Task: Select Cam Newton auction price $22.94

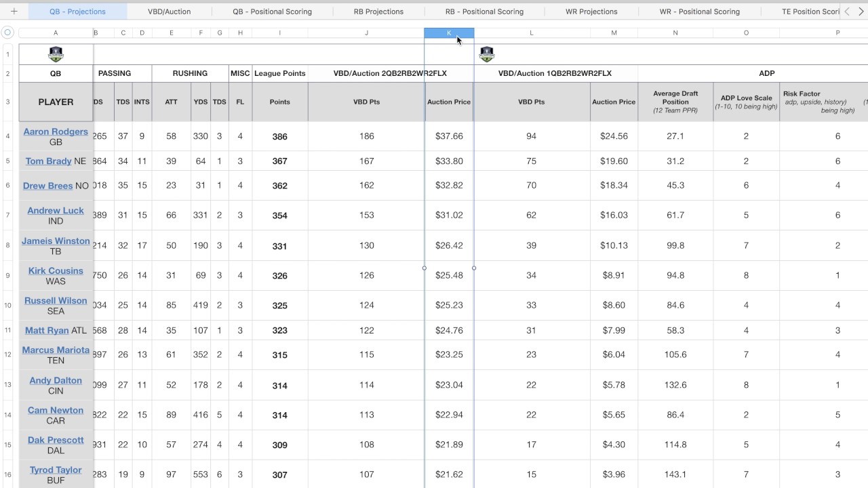Action: (x=449, y=415)
